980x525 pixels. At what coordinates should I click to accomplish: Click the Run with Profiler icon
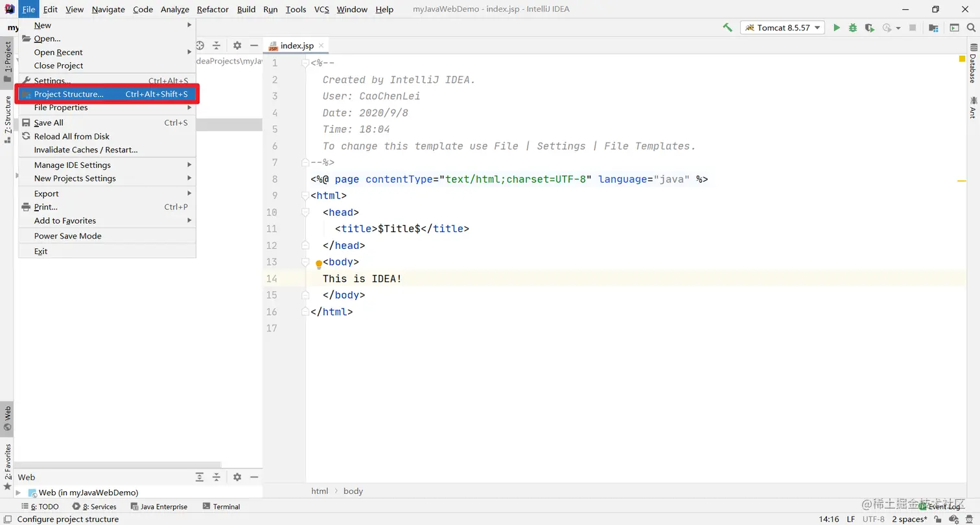887,27
